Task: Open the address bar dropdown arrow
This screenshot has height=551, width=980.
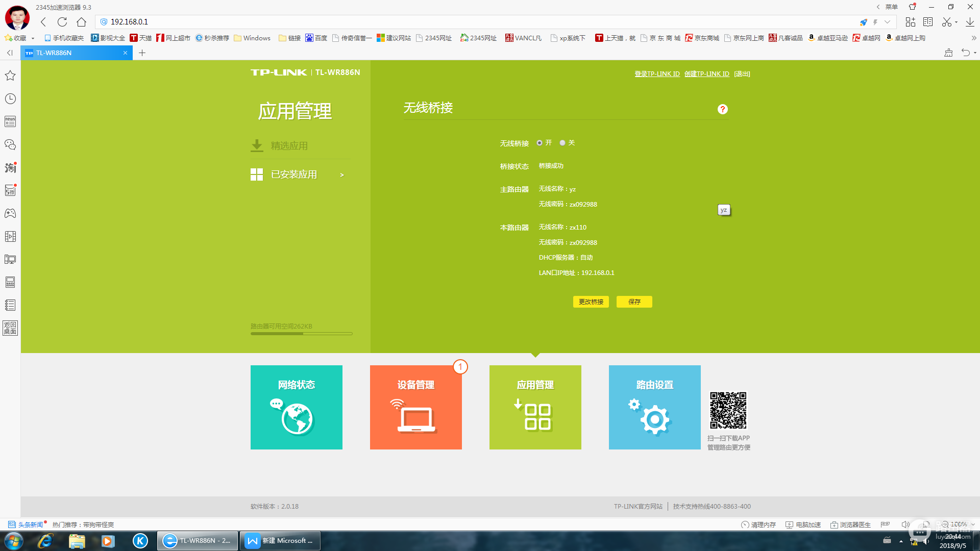Action: pos(888,22)
